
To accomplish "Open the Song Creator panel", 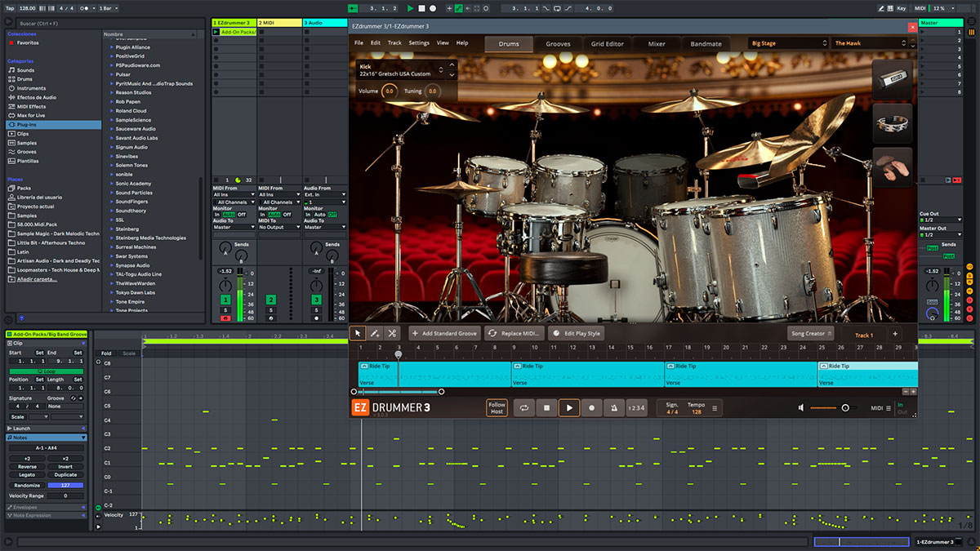I will [810, 334].
